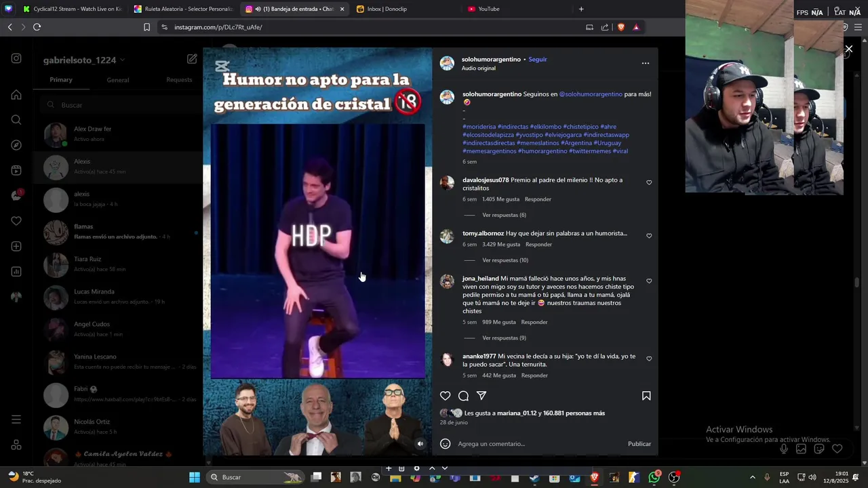Open the More hamburger menu in sidebar

[16, 420]
